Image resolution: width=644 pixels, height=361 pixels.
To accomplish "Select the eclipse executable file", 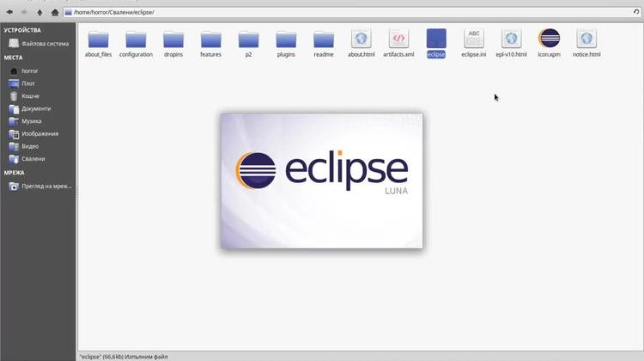I will coord(436,43).
